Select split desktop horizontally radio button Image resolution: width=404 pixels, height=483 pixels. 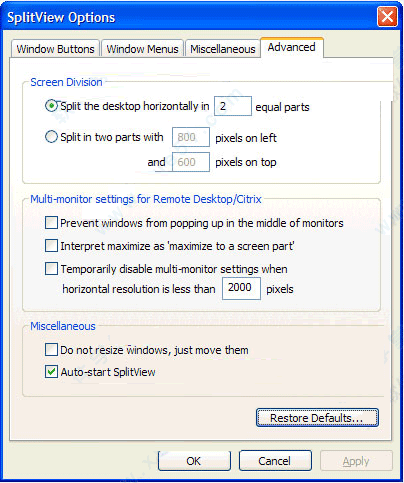click(x=51, y=106)
